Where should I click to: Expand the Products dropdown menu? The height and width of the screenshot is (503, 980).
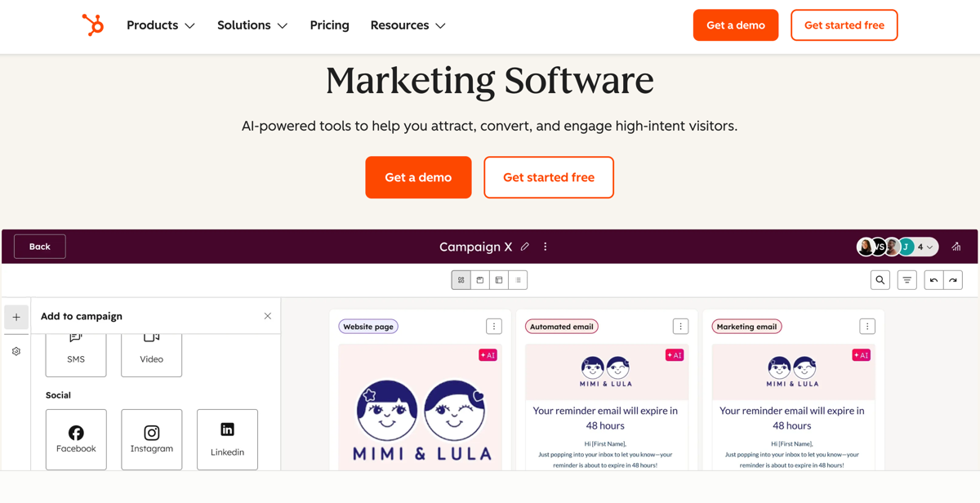tap(160, 25)
